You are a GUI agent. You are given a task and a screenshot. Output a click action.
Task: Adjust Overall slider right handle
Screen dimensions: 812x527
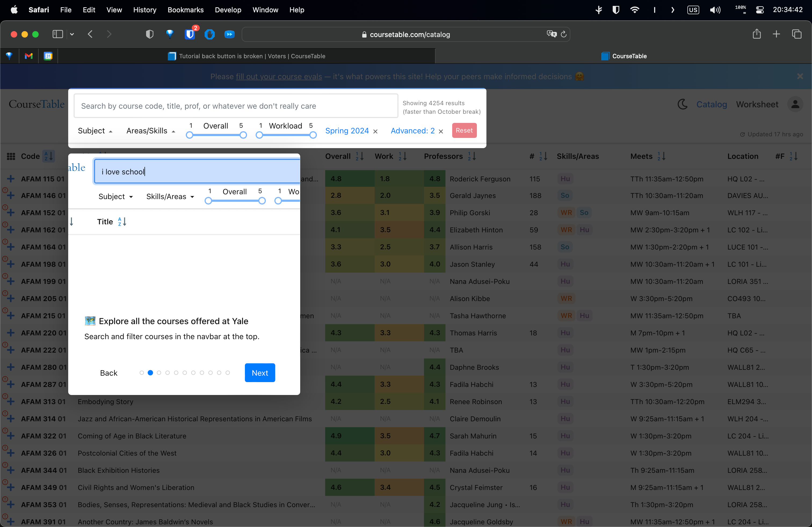243,135
